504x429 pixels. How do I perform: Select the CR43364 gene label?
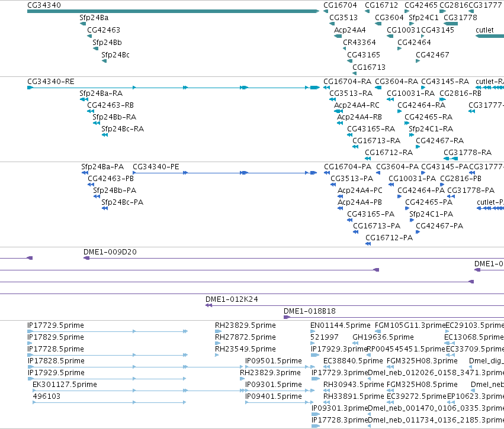(359, 43)
